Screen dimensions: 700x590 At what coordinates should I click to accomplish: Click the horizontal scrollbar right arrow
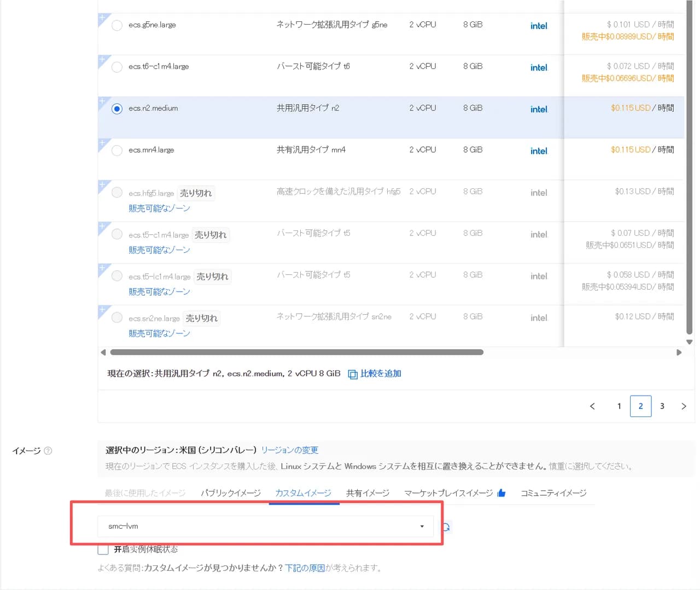tap(679, 352)
